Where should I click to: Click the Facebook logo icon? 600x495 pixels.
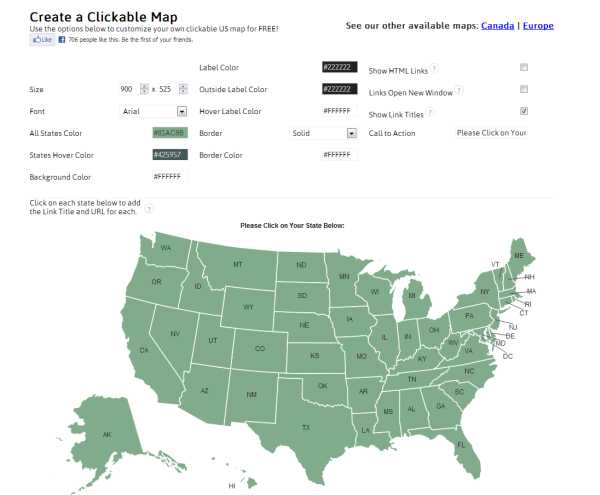(62, 39)
